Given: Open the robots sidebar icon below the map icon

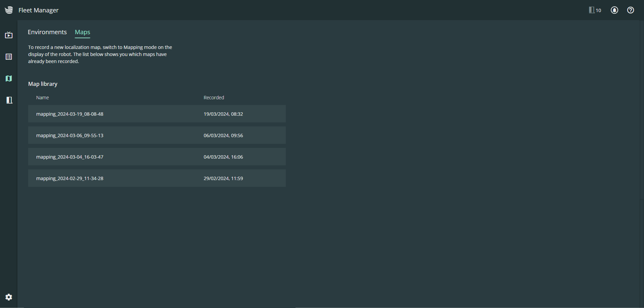Looking at the screenshot, I should click(9, 100).
